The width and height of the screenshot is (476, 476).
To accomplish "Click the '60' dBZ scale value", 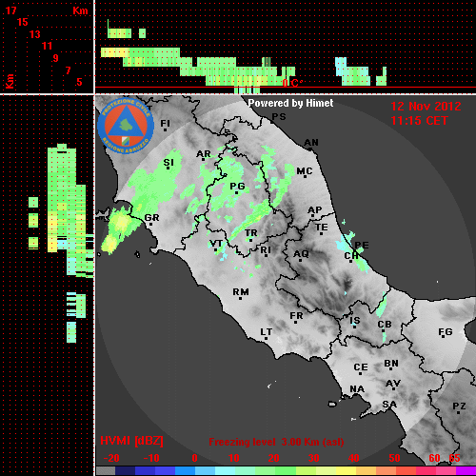I will pyautogui.click(x=434, y=458).
